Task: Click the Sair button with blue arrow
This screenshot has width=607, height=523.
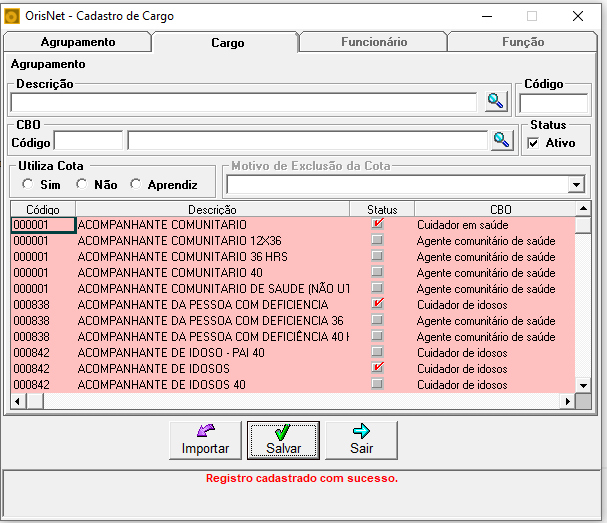Action: coord(362,441)
